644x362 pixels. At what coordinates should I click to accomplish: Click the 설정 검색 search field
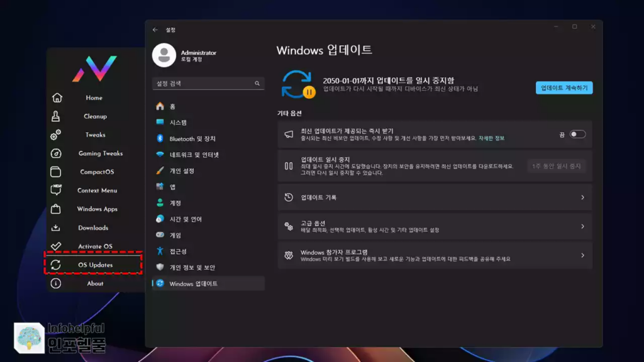(x=208, y=84)
